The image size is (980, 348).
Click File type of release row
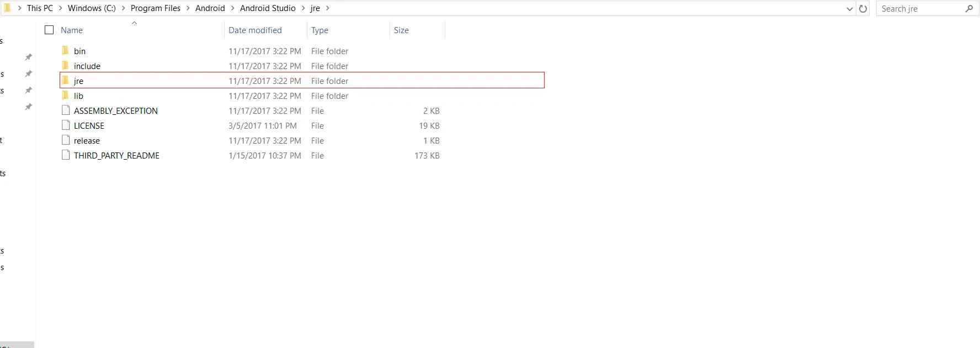(x=317, y=141)
